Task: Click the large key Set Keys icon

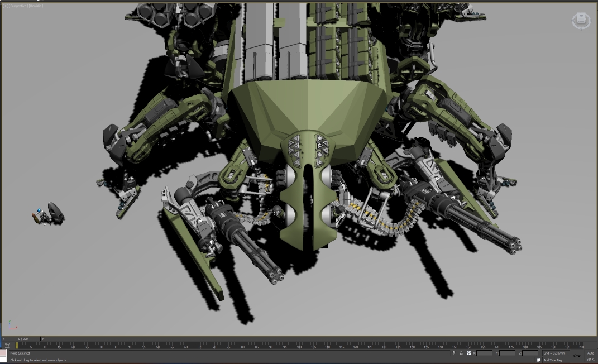Action: [x=576, y=356]
